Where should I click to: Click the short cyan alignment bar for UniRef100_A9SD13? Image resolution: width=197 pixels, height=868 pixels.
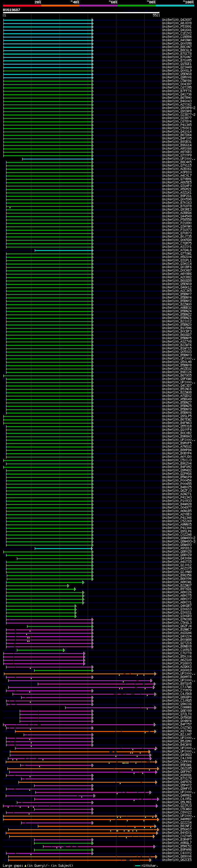click(64, 548)
